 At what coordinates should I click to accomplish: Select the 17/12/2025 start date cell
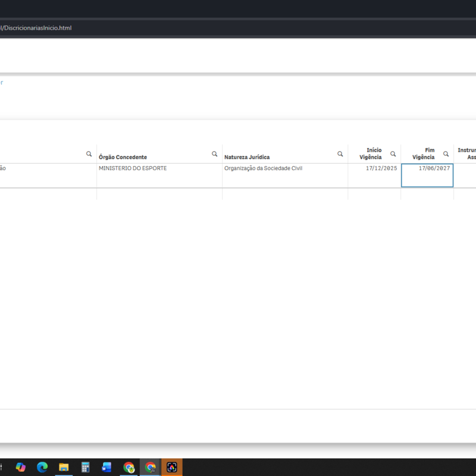pyautogui.click(x=374, y=176)
